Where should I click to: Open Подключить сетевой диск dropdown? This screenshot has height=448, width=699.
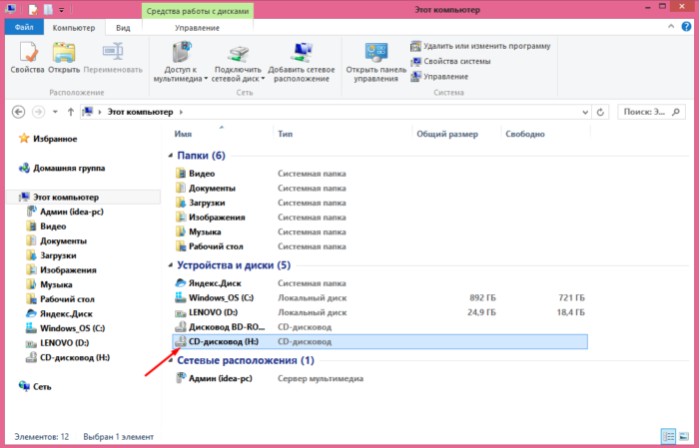[238, 62]
